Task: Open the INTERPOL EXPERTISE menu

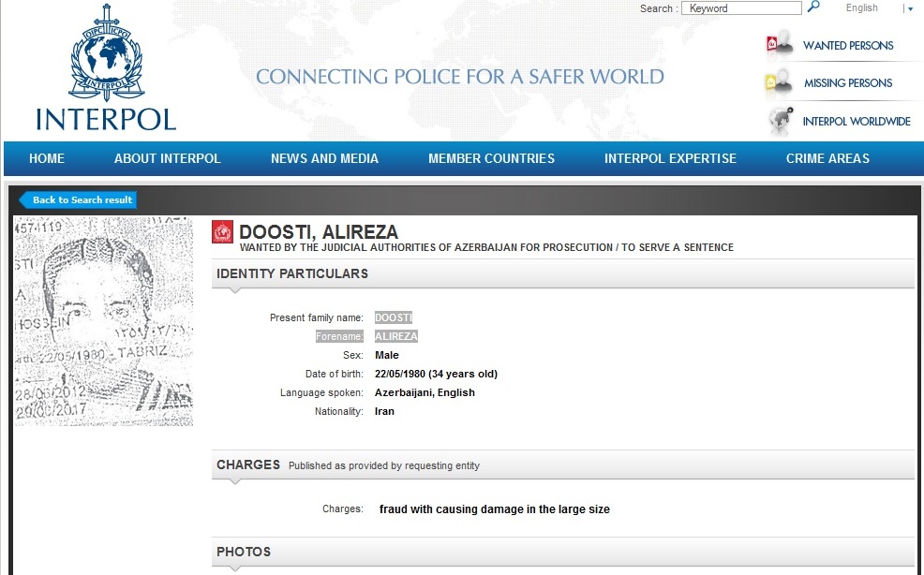Action: [670, 158]
